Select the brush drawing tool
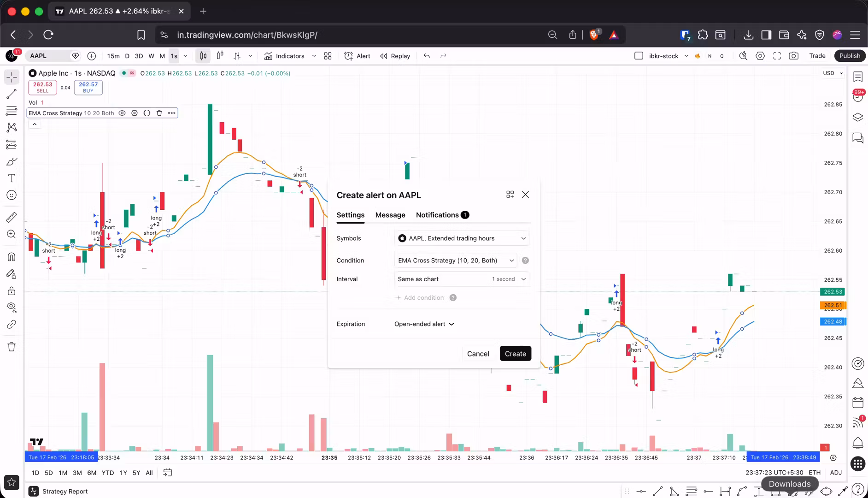Viewport: 868px width, 498px height. [x=12, y=161]
